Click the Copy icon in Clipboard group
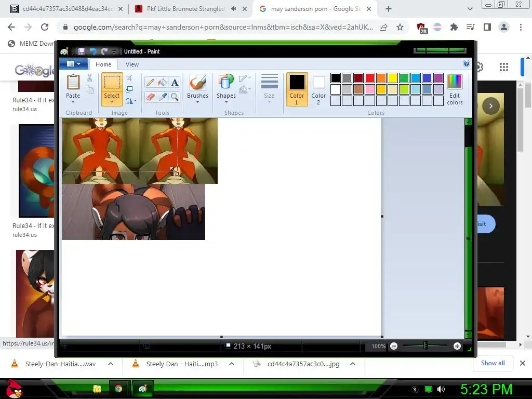Image resolution: width=532 pixels, height=399 pixels. (89, 89)
